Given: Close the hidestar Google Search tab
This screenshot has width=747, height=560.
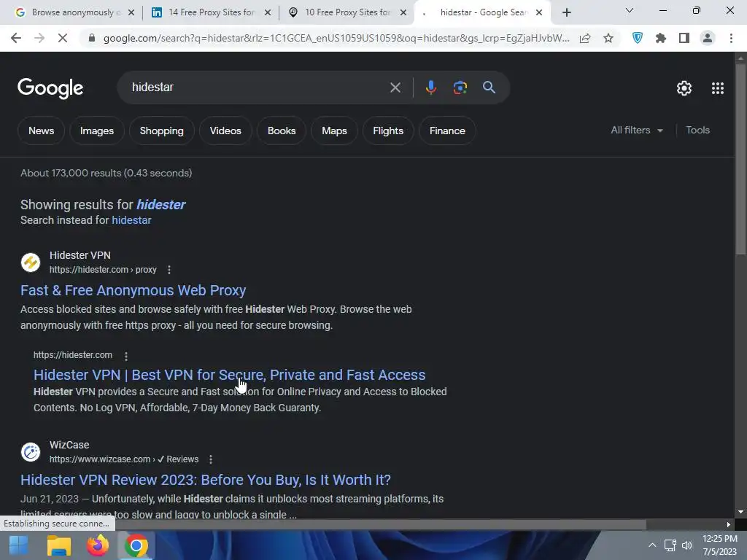Looking at the screenshot, I should pyautogui.click(x=539, y=13).
